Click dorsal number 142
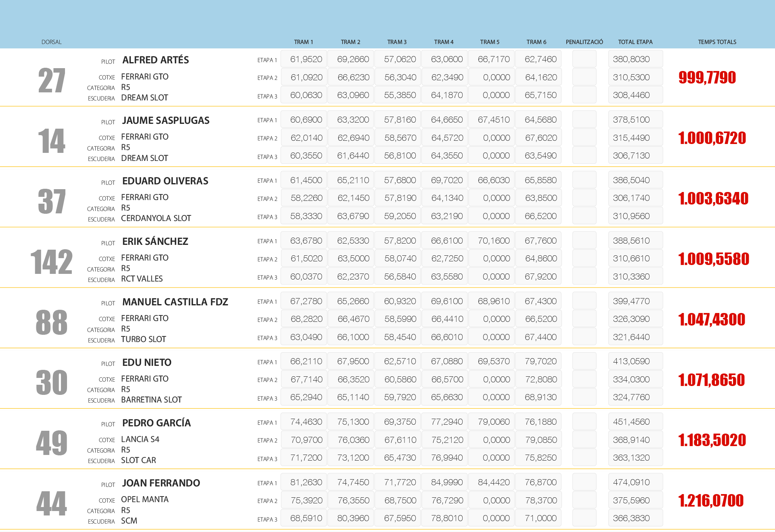This screenshot has width=775, height=532. (51, 262)
